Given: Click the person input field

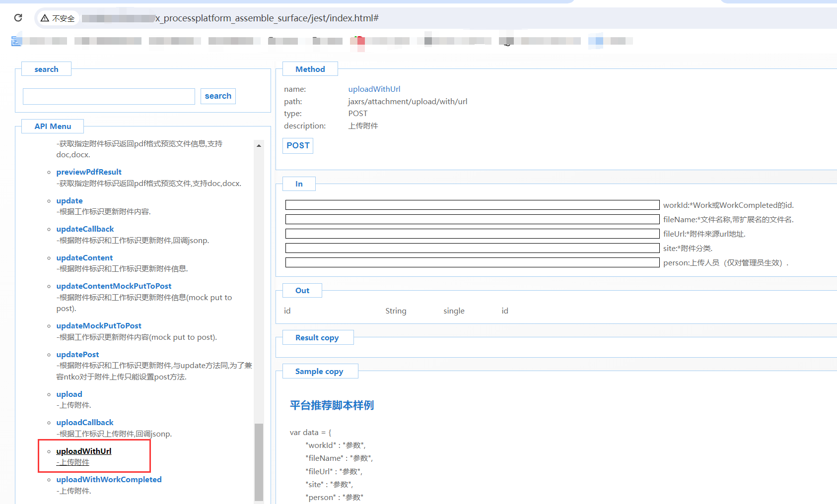Looking at the screenshot, I should 472,262.
